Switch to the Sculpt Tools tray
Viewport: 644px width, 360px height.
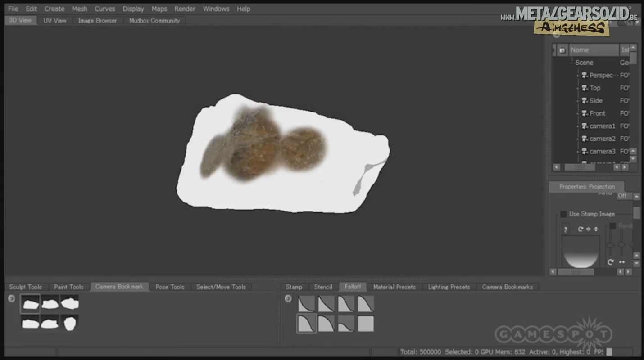click(x=25, y=287)
